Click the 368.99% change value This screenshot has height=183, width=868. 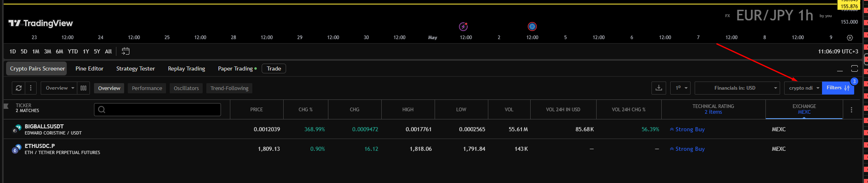coord(315,129)
